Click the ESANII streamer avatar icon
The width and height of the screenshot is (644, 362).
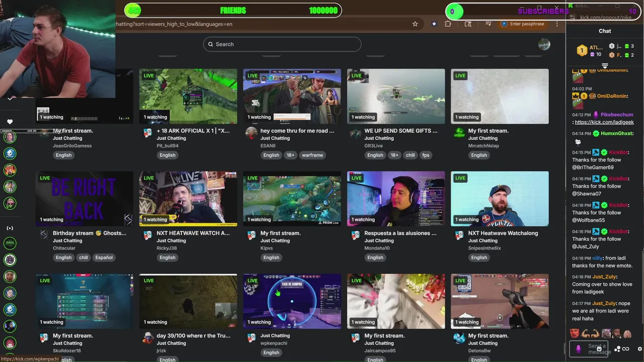(x=251, y=133)
